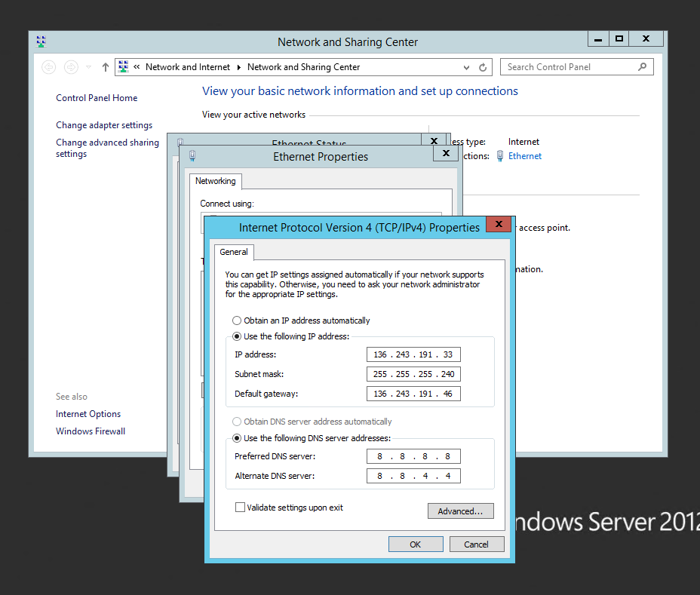Confirm IPv4 settings with OK
This screenshot has width=700, height=595.
click(x=416, y=544)
